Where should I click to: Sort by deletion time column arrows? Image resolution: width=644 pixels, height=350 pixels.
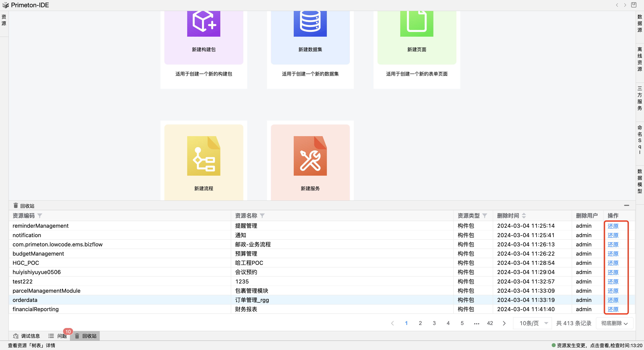tap(524, 216)
